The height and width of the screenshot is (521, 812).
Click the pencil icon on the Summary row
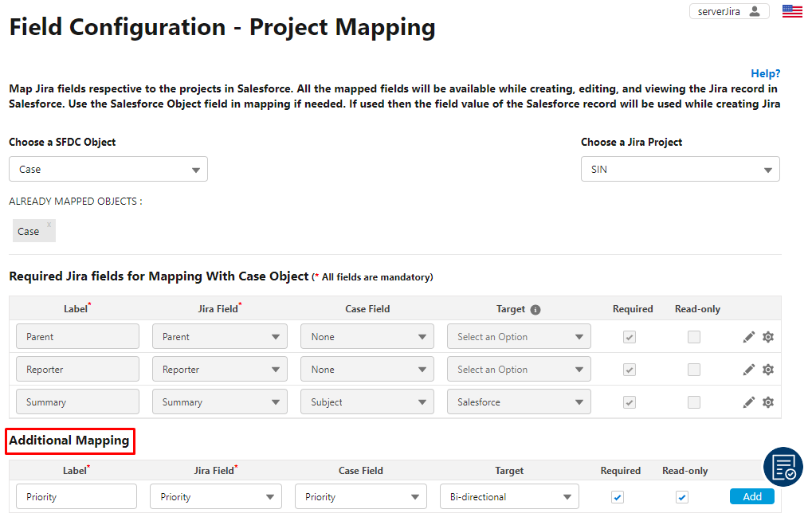747,402
